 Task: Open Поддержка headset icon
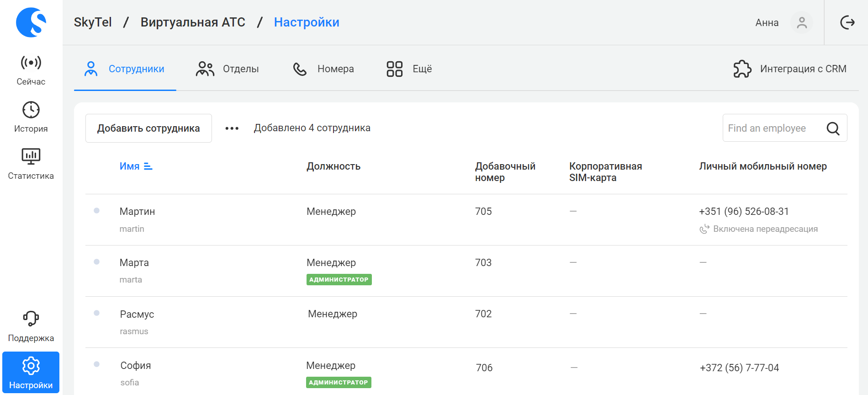(x=31, y=318)
